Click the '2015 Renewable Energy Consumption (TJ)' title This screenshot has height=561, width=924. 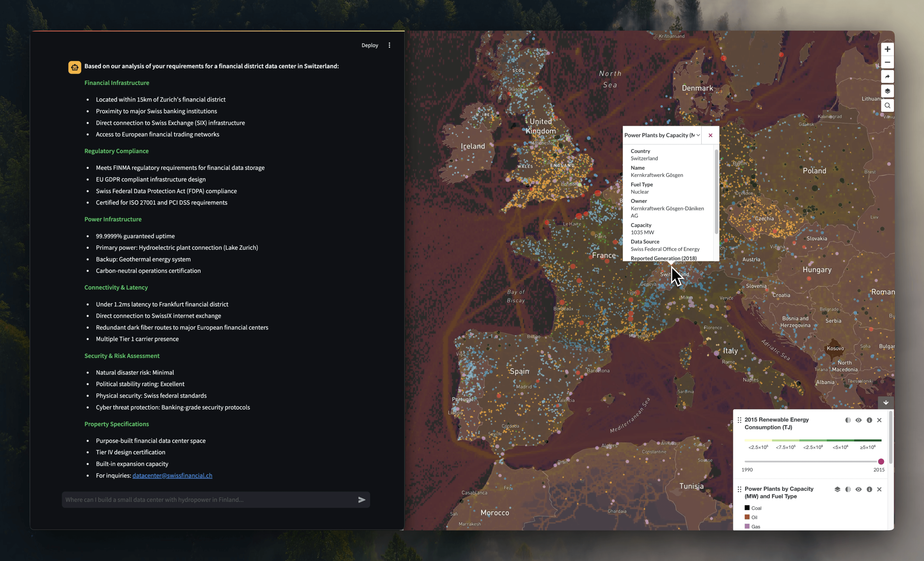(776, 423)
